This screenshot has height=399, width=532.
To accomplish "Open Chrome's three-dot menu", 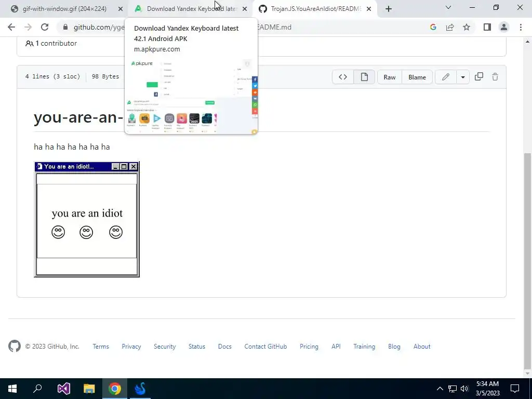I will (x=521, y=27).
